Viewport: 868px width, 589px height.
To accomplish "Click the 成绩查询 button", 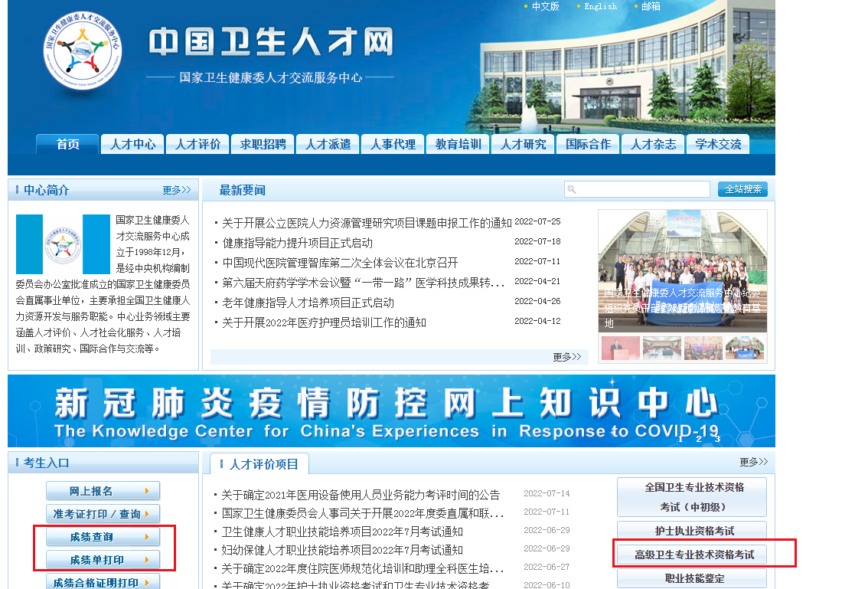I will (x=103, y=537).
